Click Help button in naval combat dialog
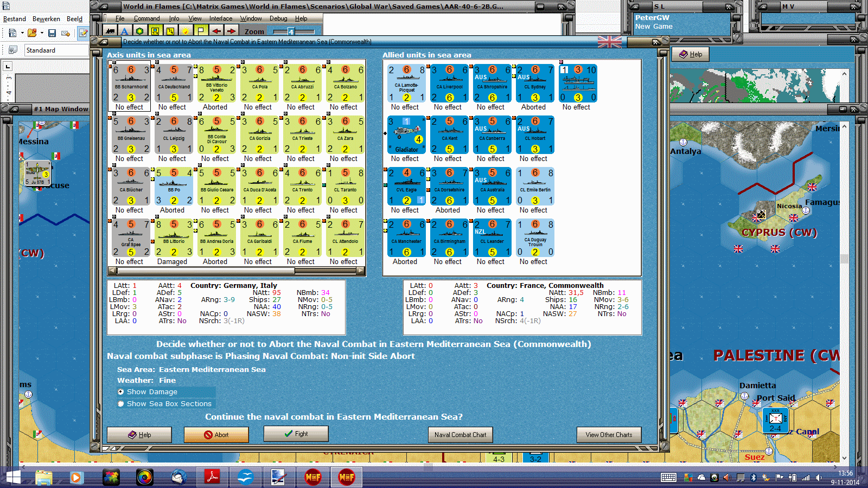The image size is (868, 488). coord(139,434)
